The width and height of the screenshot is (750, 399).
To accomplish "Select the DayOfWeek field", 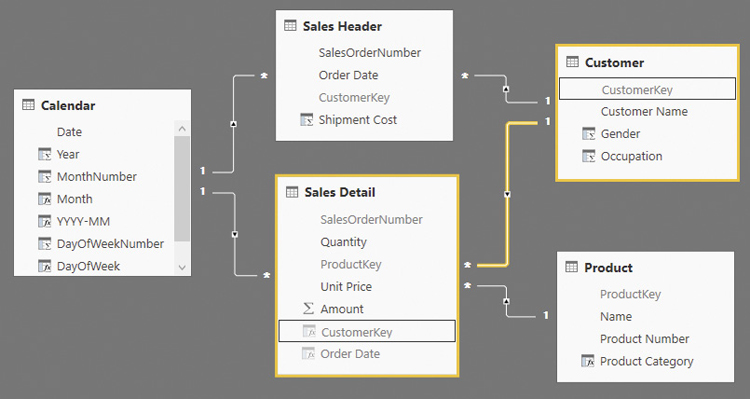I will (x=88, y=266).
